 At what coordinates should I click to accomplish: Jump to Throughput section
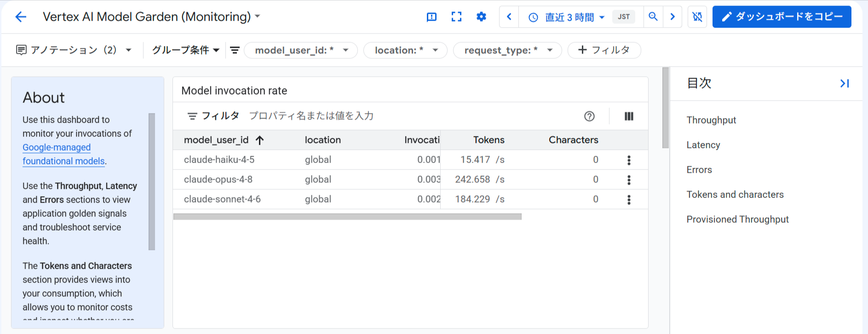(x=711, y=120)
